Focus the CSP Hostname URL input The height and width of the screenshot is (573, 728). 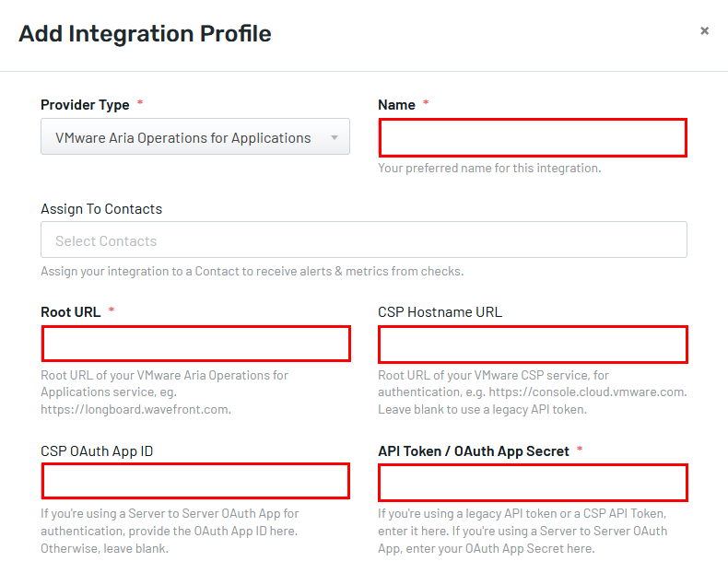533,345
